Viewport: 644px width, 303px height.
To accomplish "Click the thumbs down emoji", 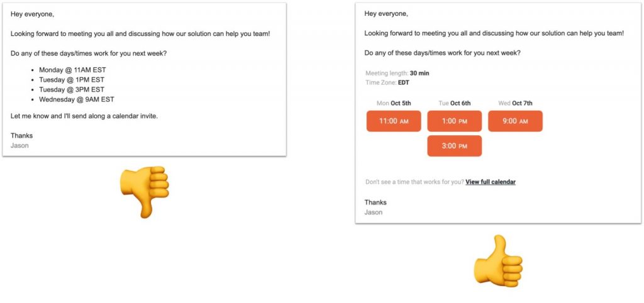I will [x=144, y=192].
